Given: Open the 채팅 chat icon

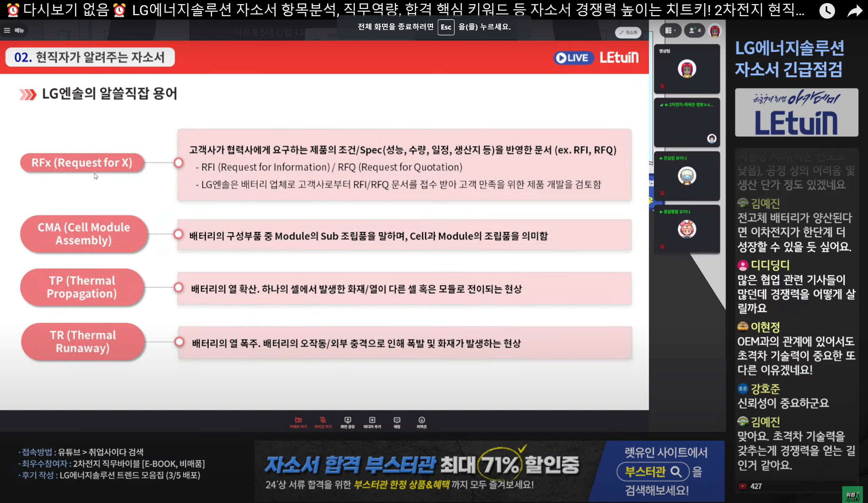Looking at the screenshot, I should tap(397, 422).
